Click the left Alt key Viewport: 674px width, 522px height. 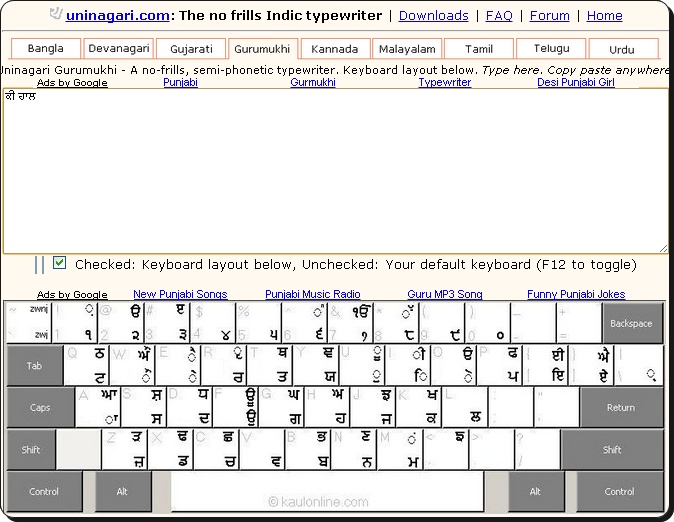(123, 491)
